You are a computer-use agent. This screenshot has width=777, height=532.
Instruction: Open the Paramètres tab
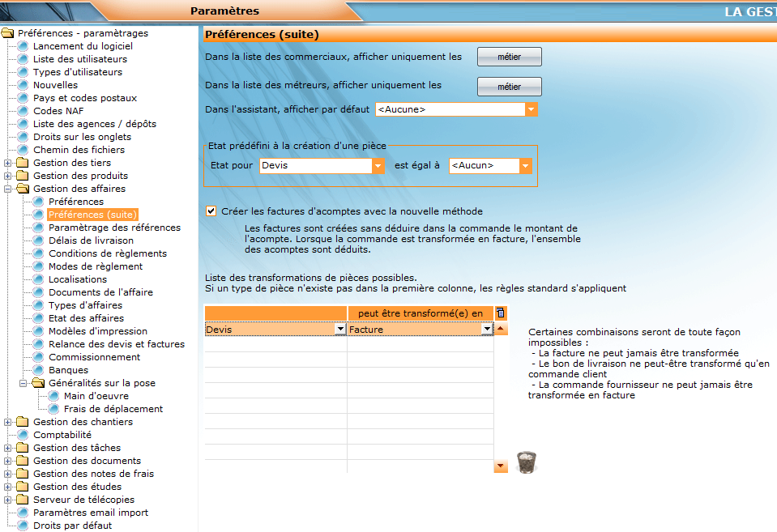tap(224, 11)
